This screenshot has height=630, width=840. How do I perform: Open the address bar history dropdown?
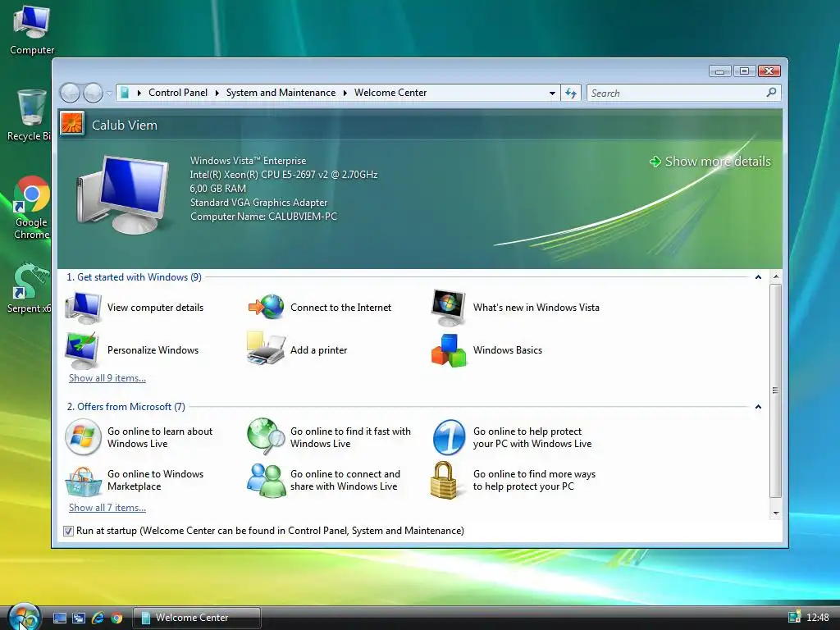[x=552, y=94]
